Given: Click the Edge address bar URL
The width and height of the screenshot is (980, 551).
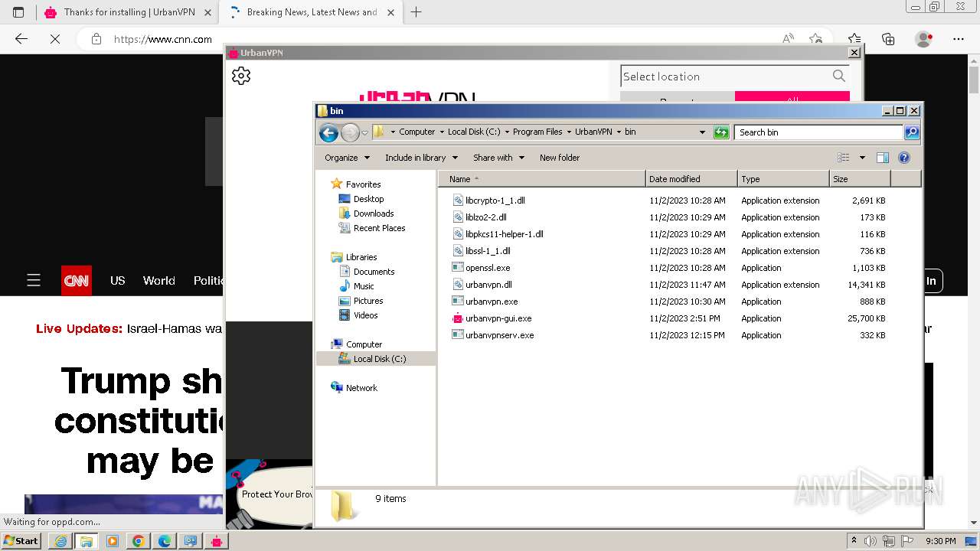Looking at the screenshot, I should 163,39.
